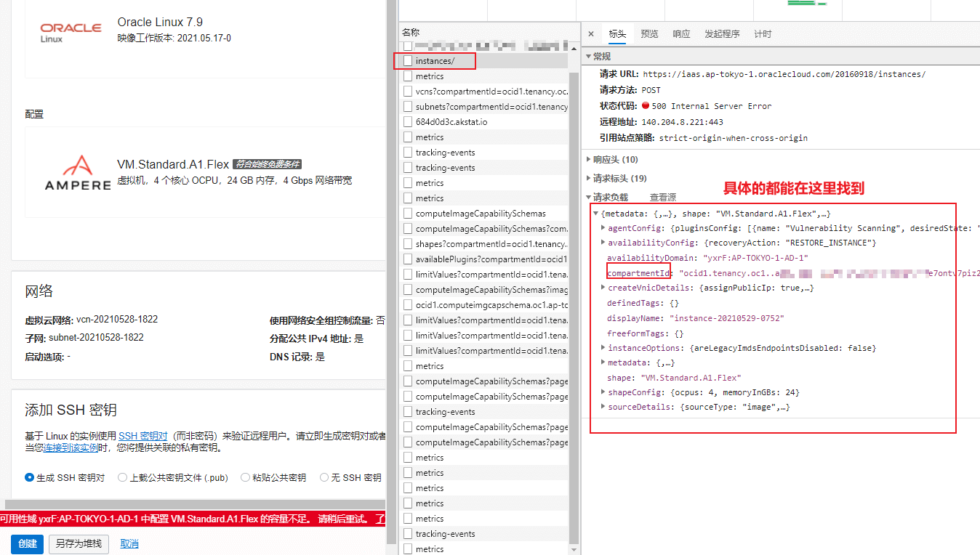Collapse the 常规 headers section
The image size is (980, 555).
[x=587, y=55]
